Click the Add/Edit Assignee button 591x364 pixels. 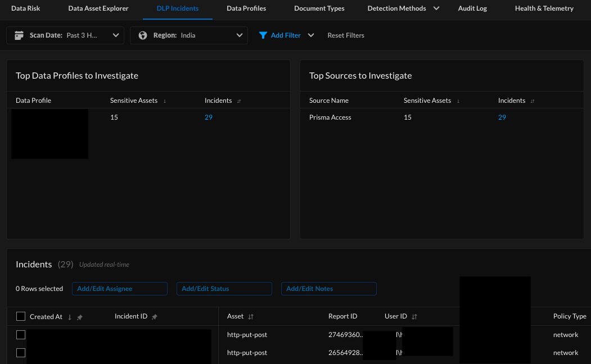coord(120,289)
